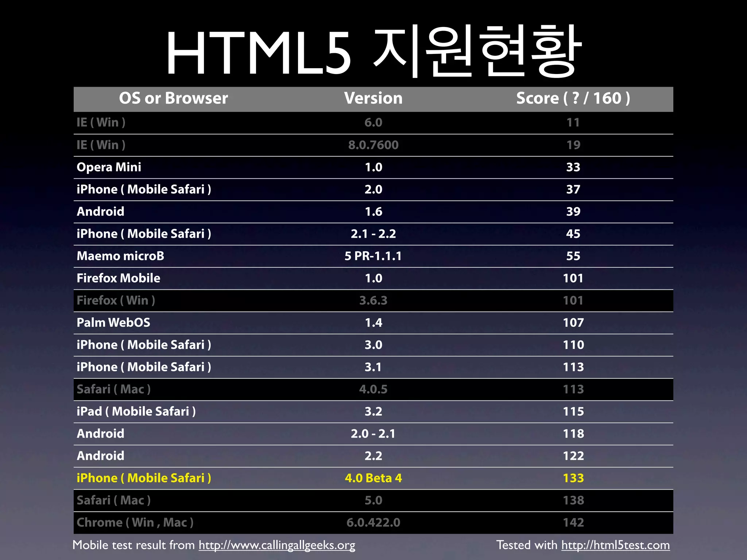Click the score '115'
Image resolution: width=747 pixels, height=560 pixels.
[x=573, y=412]
